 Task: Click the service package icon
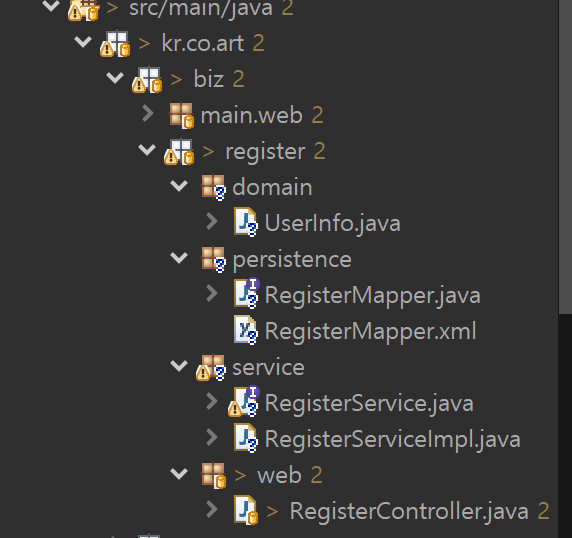click(x=211, y=368)
